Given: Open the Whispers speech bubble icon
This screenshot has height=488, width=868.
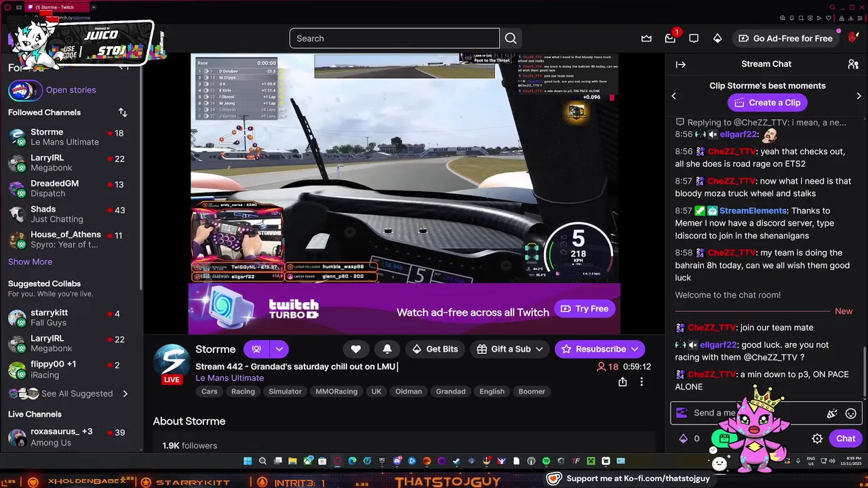Looking at the screenshot, I should click(x=694, y=39).
